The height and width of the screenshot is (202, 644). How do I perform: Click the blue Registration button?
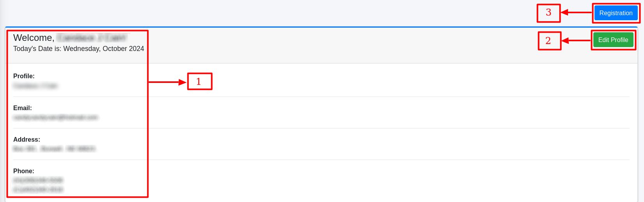[616, 13]
